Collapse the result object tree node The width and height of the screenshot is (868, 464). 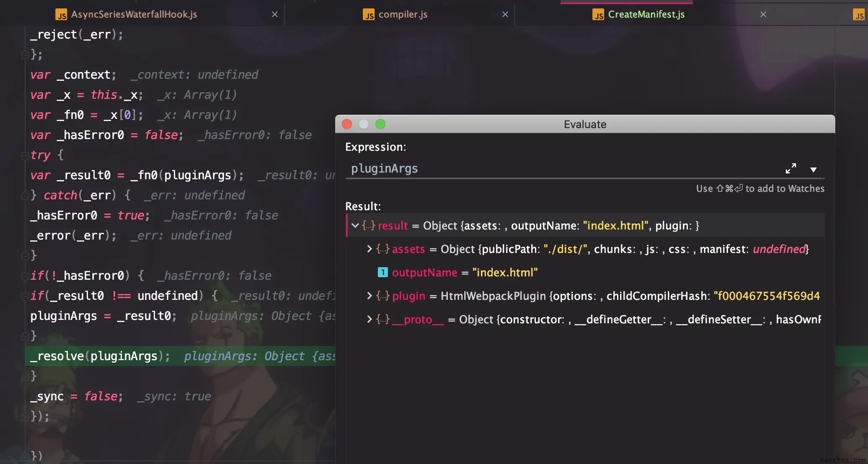coord(355,226)
